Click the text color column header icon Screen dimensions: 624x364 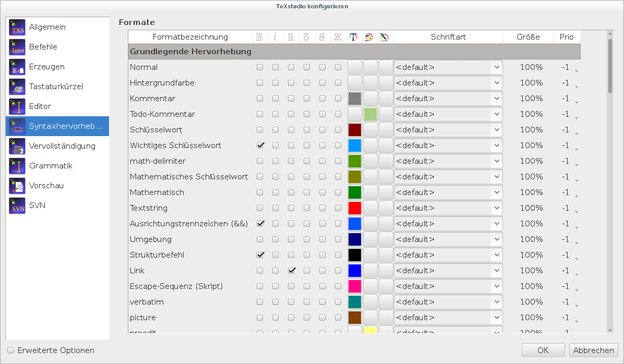353,37
